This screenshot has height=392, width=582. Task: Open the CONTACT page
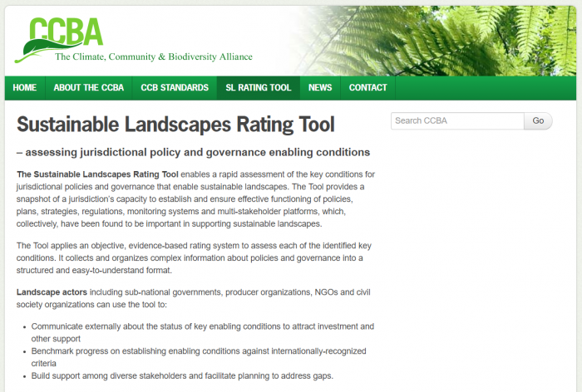point(367,88)
